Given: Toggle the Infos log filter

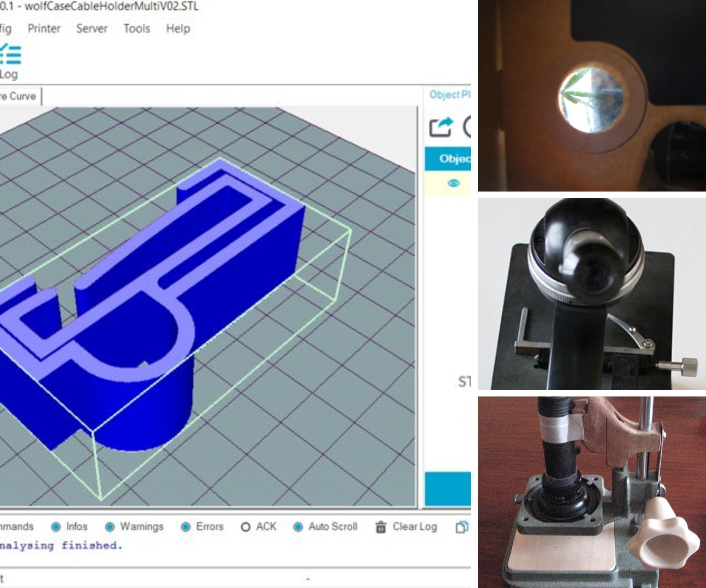Looking at the screenshot, I should (70, 526).
